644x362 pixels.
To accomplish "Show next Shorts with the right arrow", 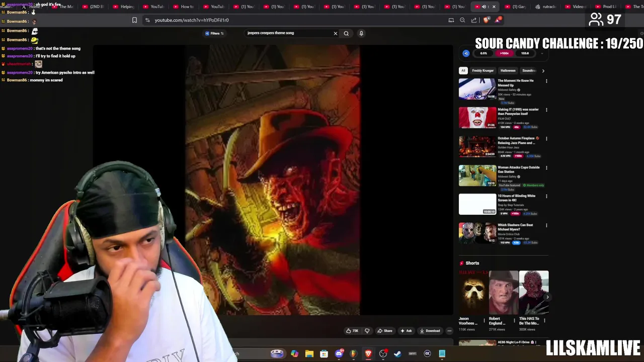I will pyautogui.click(x=547, y=297).
